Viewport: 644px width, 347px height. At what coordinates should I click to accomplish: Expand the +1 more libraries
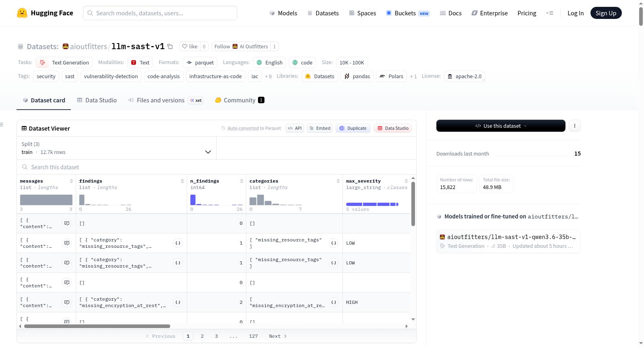413,76
